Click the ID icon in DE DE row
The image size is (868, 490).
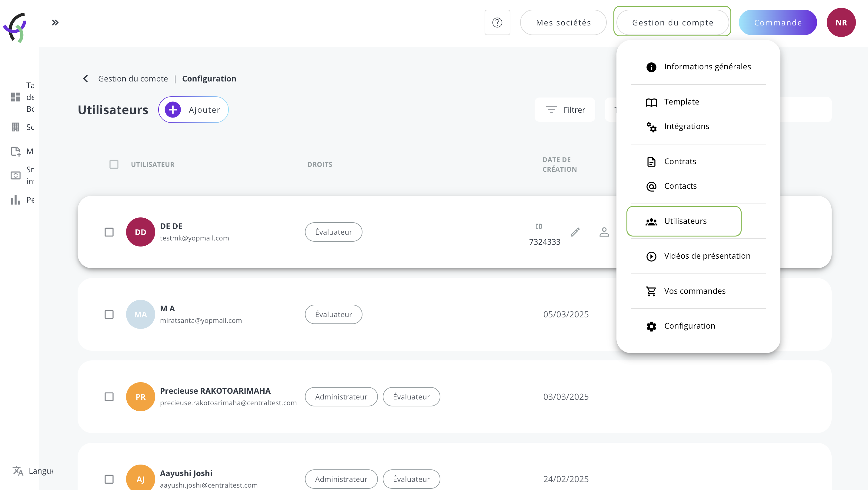coord(539,226)
